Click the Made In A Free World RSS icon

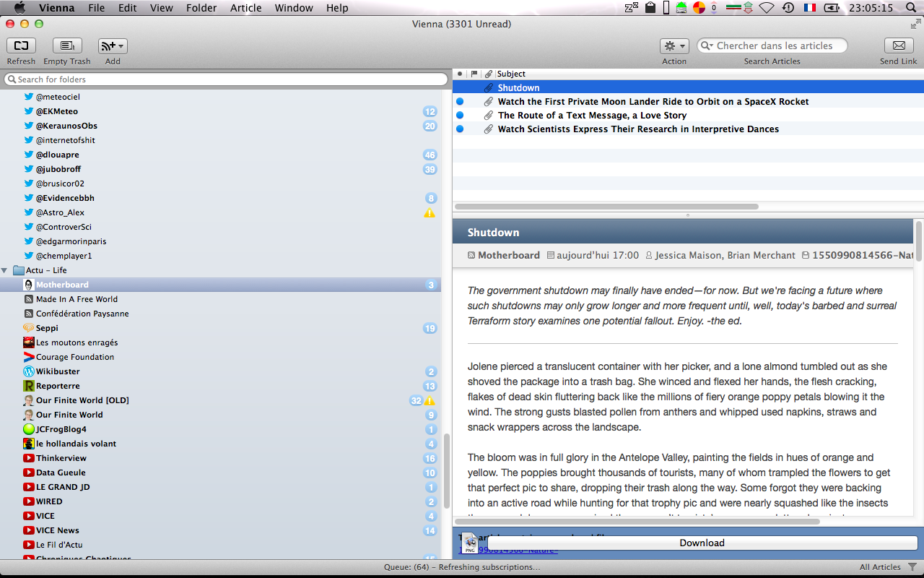(x=29, y=299)
